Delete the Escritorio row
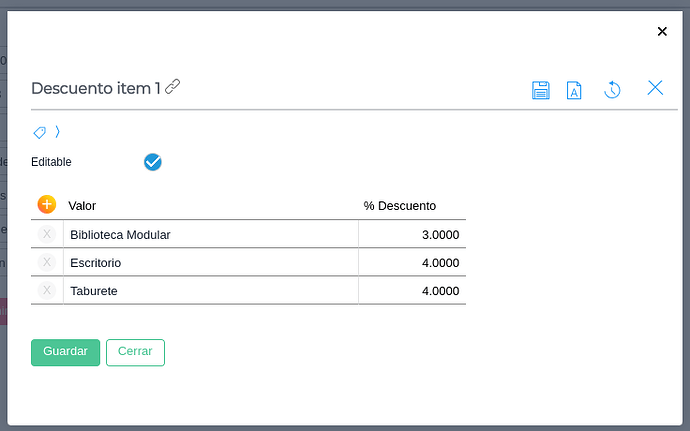This screenshot has width=690, height=431. pos(47,262)
